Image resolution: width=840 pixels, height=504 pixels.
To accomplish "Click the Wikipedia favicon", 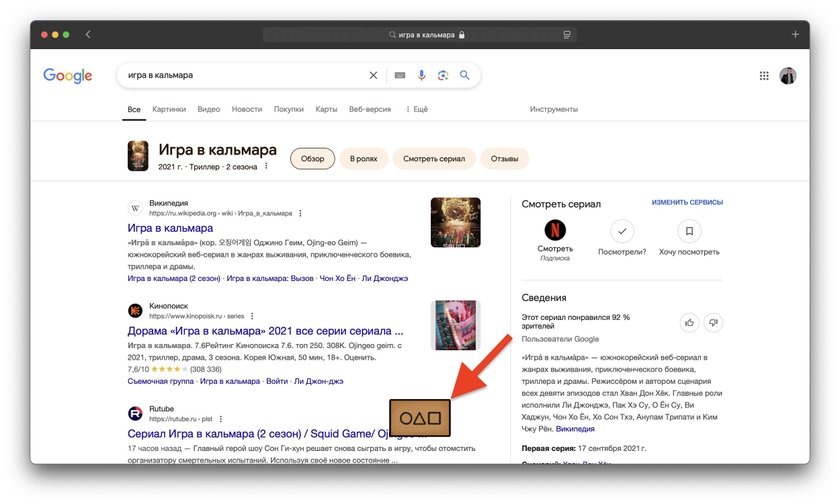I will 135,208.
